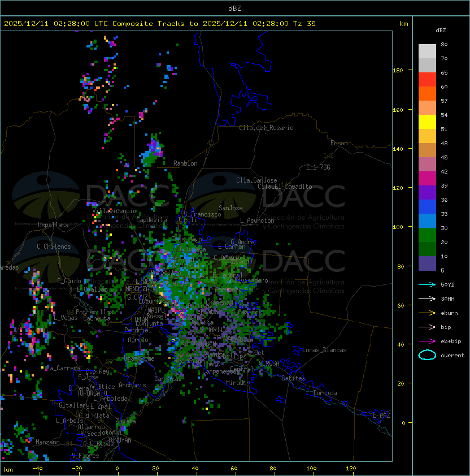Screen dimensions: 470x476
Task: Click the 'Carrizal' place label
Action: pos(167,379)
